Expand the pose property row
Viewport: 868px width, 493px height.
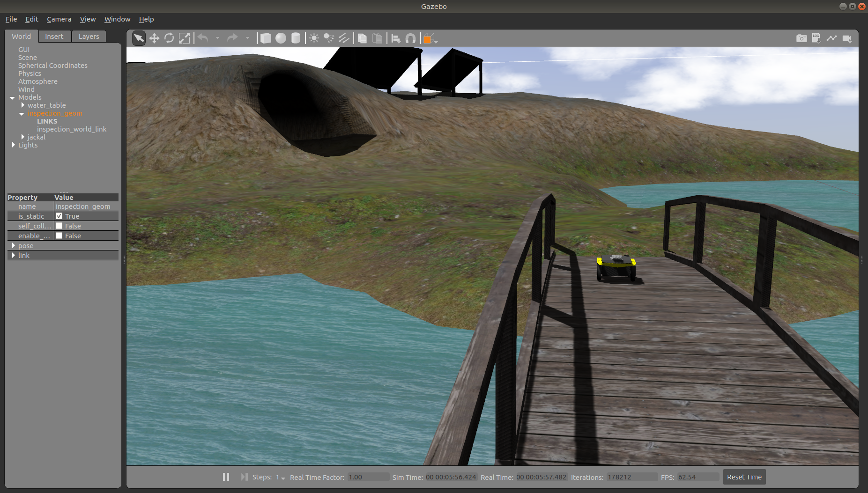13,246
